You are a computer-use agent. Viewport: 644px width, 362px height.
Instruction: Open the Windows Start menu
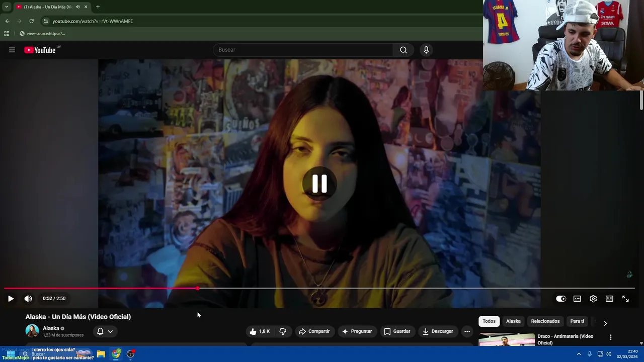pos(11,354)
